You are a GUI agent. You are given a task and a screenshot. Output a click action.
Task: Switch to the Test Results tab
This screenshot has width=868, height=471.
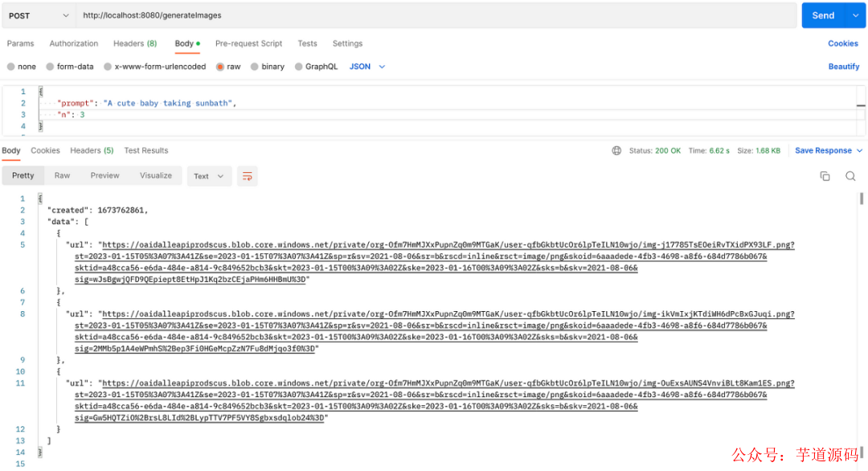pos(146,150)
